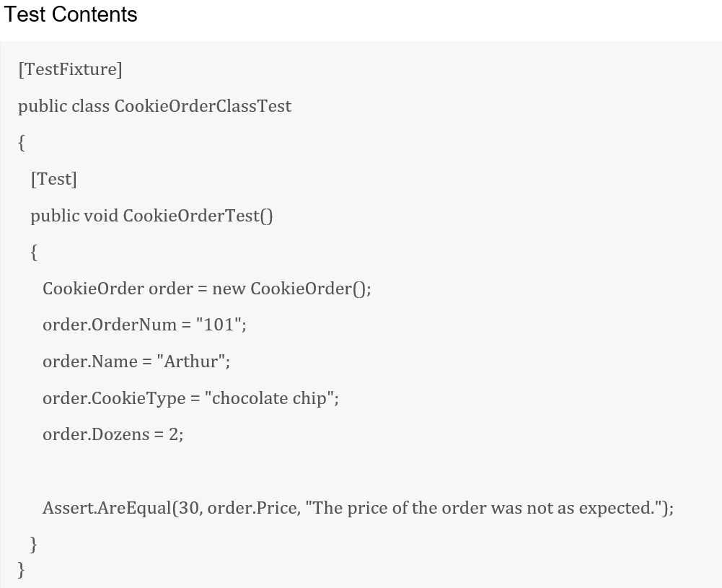Click the method closing curly brace
This screenshot has width=722, height=588.
(x=33, y=544)
